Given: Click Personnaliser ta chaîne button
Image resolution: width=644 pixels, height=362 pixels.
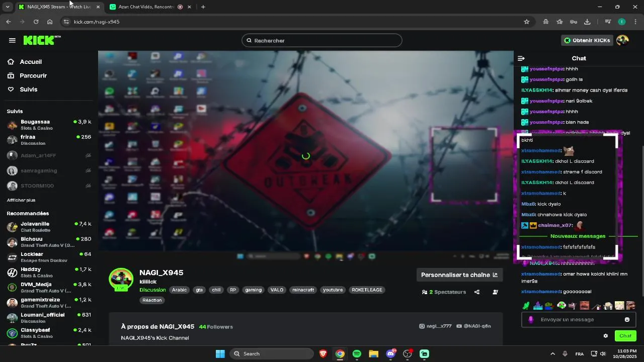Looking at the screenshot, I should [459, 275].
